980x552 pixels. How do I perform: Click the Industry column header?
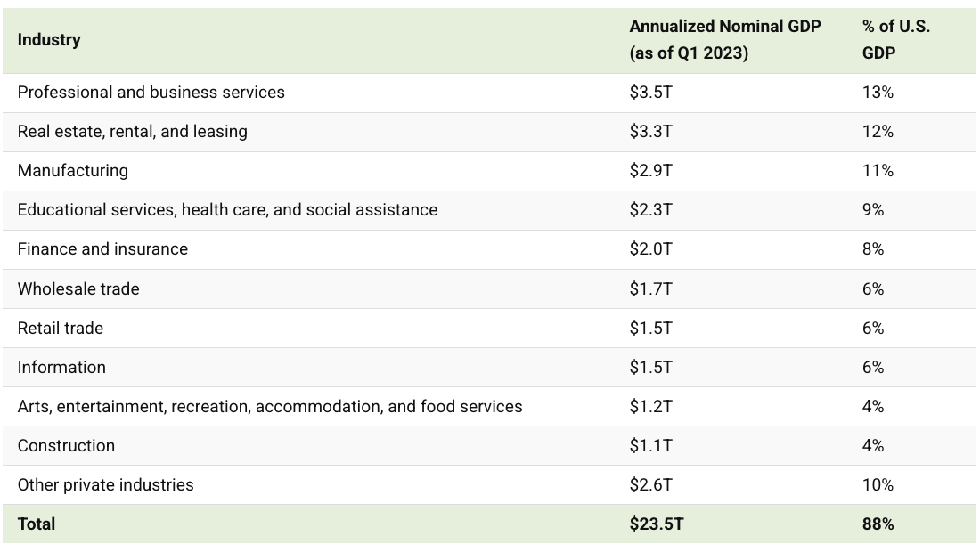tap(49, 40)
